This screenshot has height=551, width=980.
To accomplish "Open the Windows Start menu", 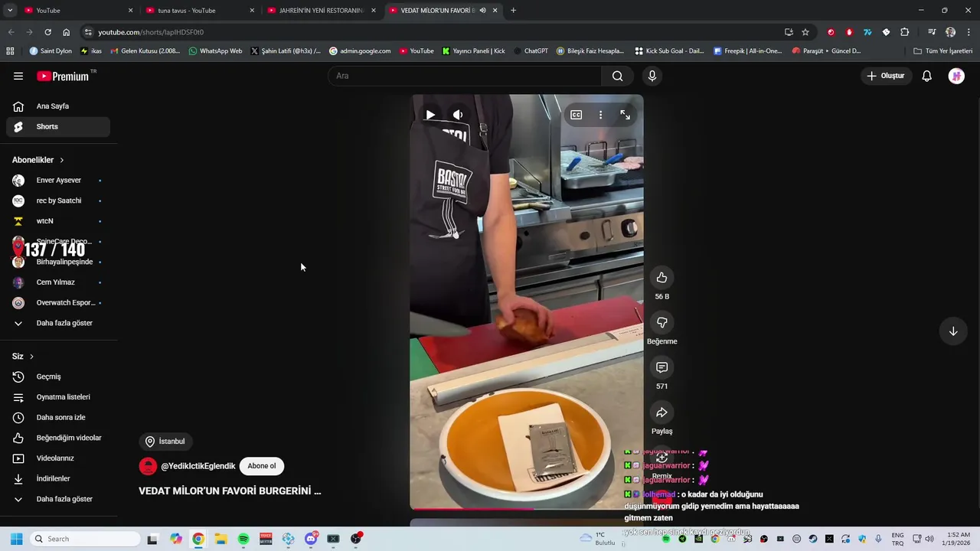I will [x=16, y=539].
